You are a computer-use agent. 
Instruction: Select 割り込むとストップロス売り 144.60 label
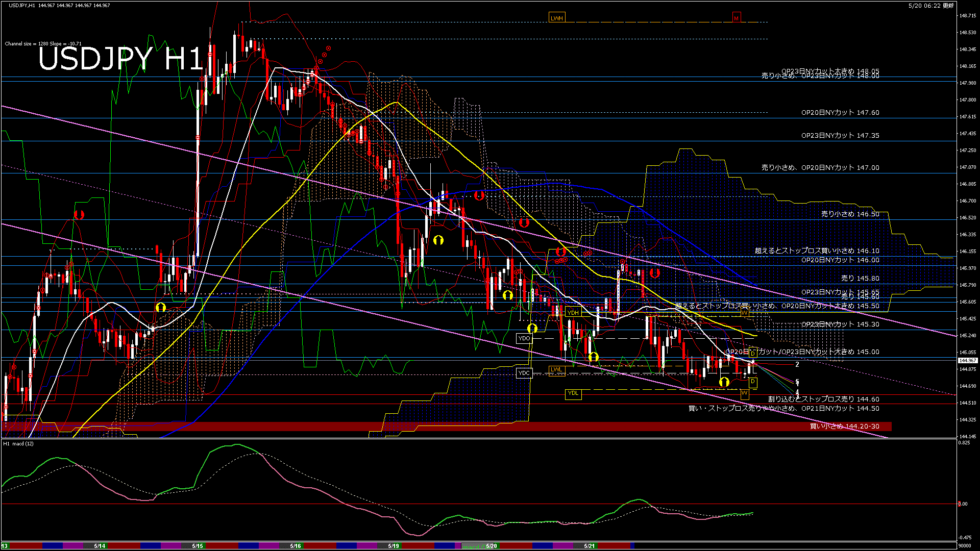[824, 399]
